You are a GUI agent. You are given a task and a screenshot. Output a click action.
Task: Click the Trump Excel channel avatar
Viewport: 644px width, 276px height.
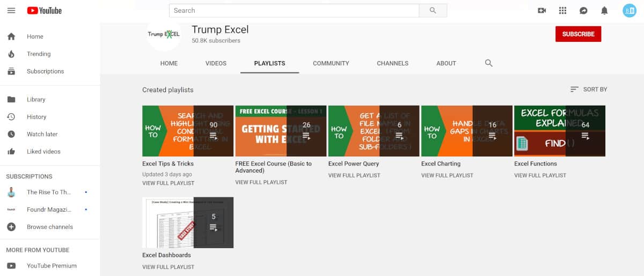tap(164, 34)
